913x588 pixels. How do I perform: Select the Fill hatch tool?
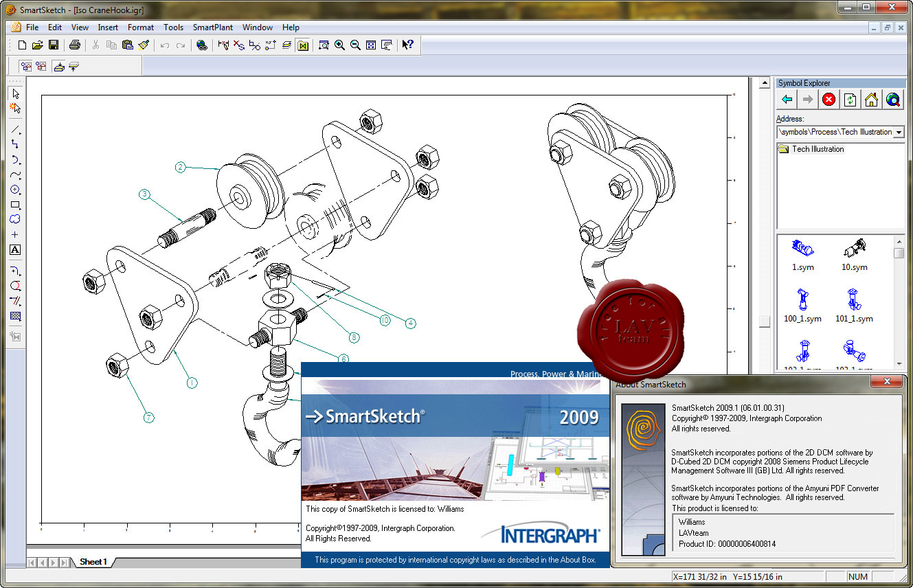(x=15, y=317)
